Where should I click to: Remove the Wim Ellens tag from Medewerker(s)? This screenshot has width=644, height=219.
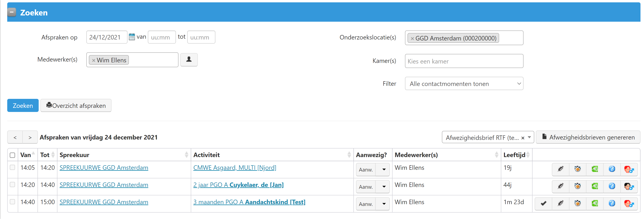tap(94, 61)
